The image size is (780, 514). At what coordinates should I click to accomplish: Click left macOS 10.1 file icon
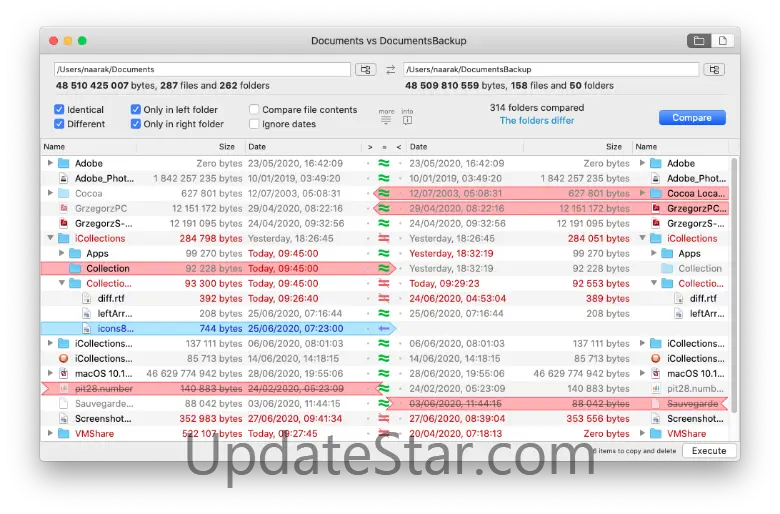coord(63,374)
